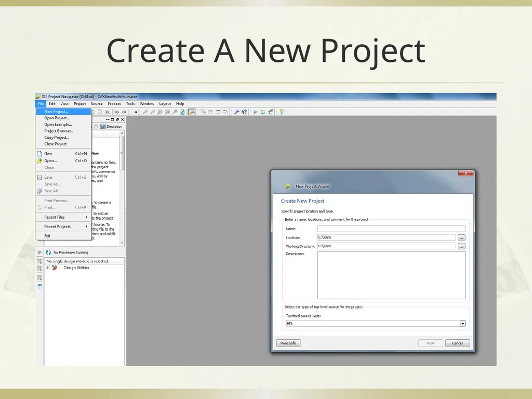Image resolution: width=532 pixels, height=399 pixels.
Task: Click the More Info button
Action: click(x=288, y=343)
